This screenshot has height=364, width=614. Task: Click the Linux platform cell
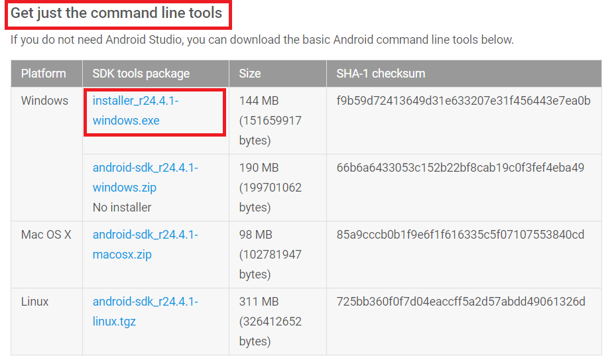34,302
